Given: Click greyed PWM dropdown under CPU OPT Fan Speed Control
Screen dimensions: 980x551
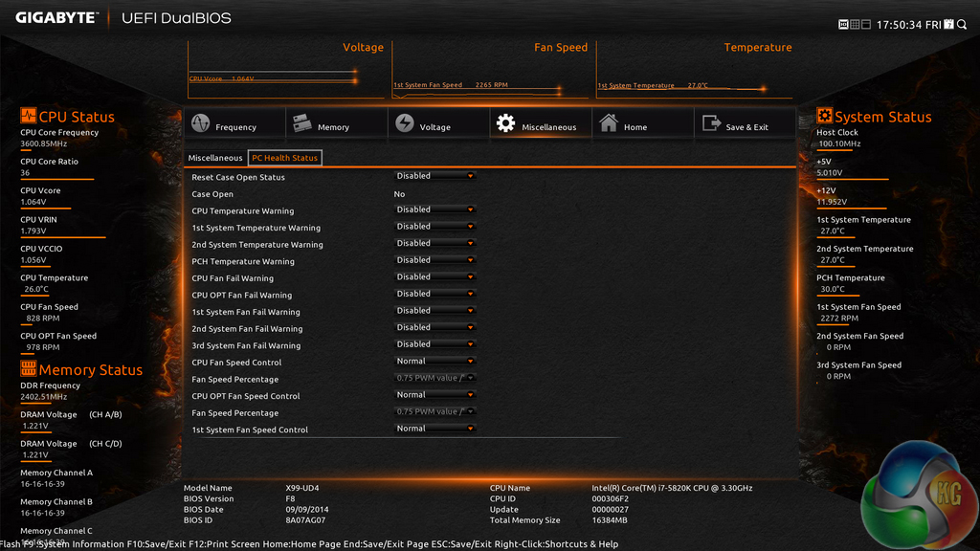Looking at the screenshot, I should 435,412.
